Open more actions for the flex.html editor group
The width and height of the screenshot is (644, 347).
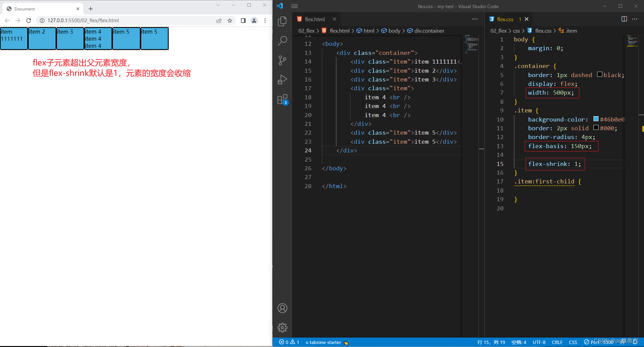[475, 19]
